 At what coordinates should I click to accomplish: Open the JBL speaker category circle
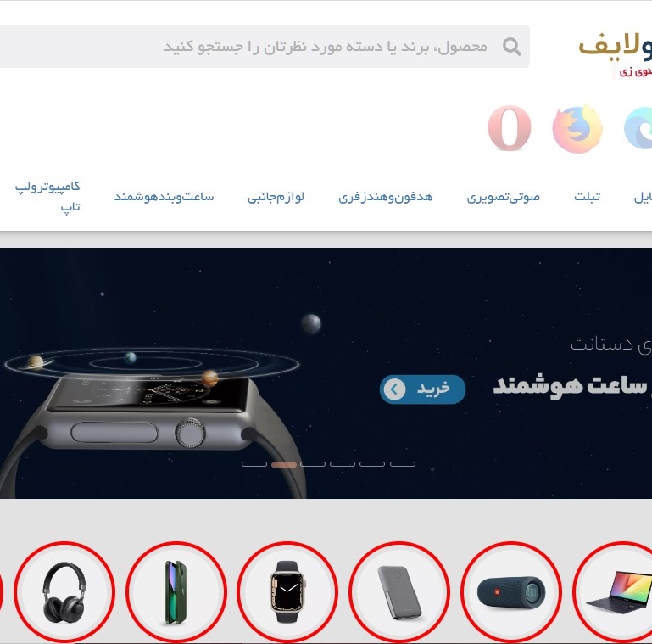point(511,591)
